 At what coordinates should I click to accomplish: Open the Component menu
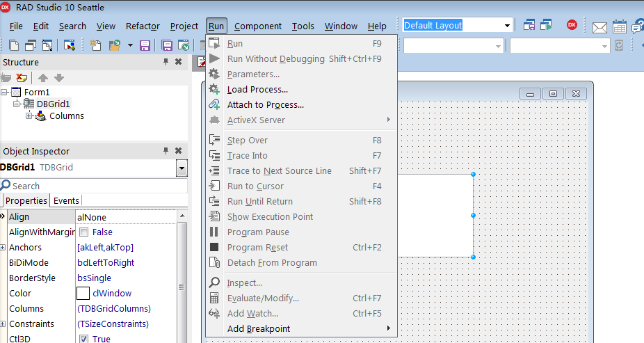[258, 26]
